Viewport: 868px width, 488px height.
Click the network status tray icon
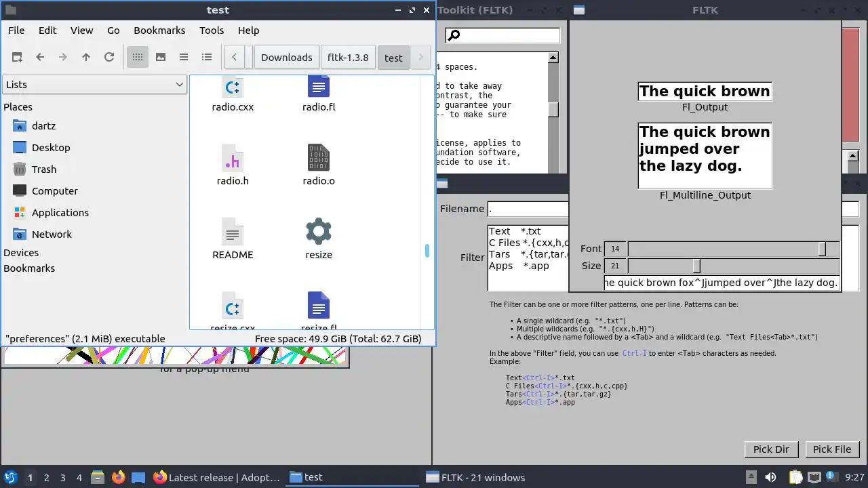click(x=814, y=477)
